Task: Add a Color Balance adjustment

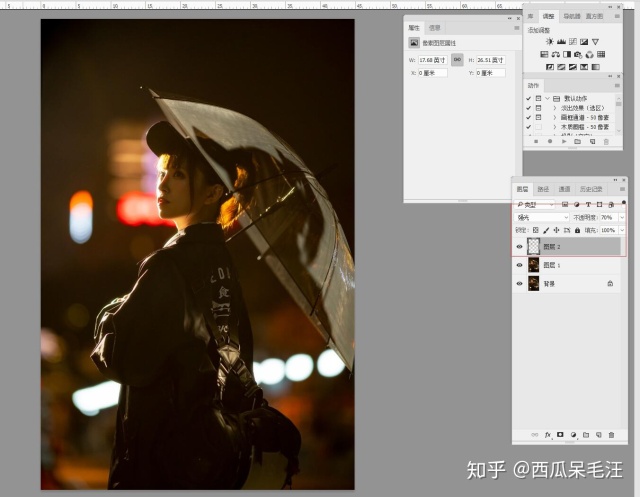Action: 556,54
